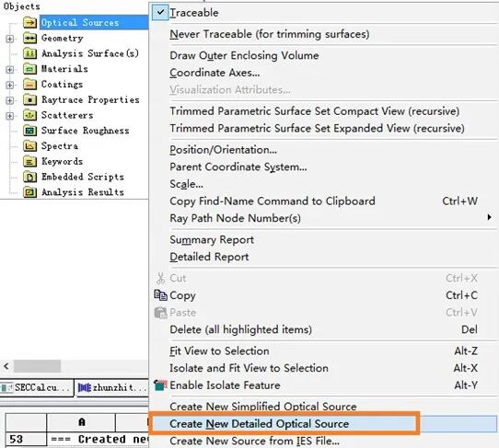Open Position/Orientation... menu entry
Screen dimensions: 499x448
click(x=223, y=150)
